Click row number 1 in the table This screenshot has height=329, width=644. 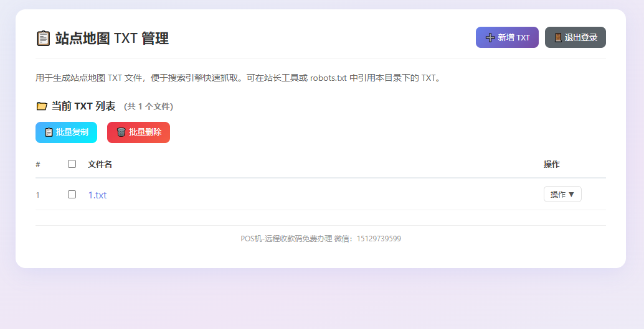click(x=38, y=195)
